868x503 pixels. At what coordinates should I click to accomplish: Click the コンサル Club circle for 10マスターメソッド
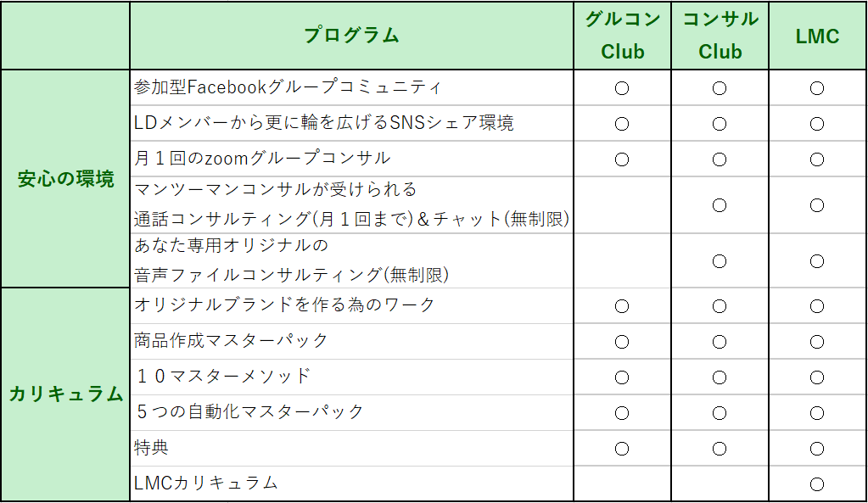(x=720, y=377)
